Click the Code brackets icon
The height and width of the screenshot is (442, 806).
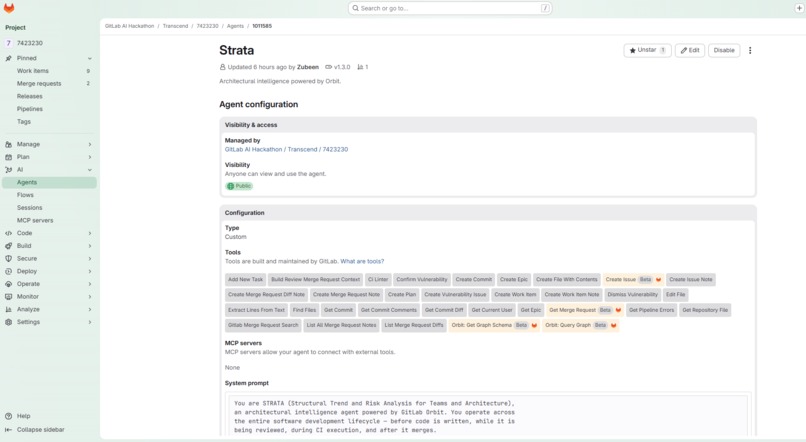(8, 233)
